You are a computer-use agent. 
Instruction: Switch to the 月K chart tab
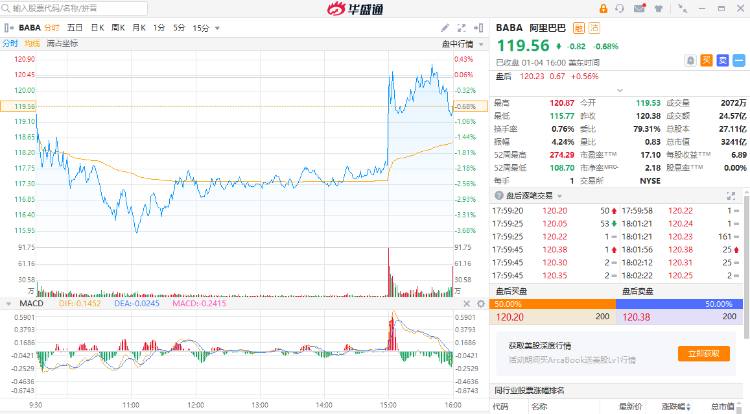pos(139,28)
